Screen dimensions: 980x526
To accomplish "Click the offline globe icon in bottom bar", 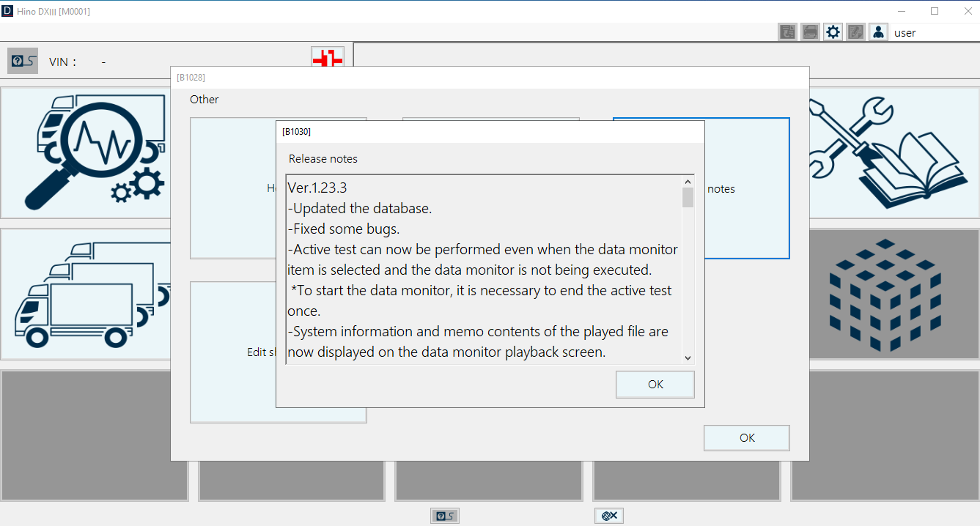I will tap(609, 516).
